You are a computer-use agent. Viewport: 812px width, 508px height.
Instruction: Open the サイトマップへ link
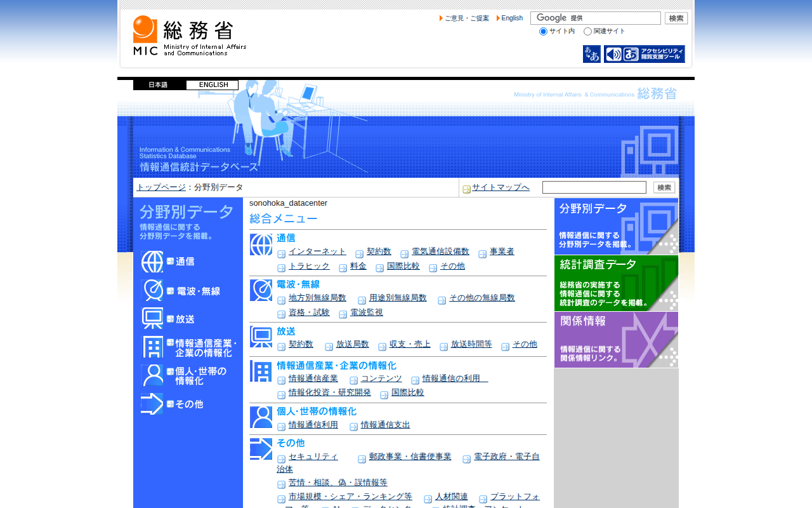501,187
